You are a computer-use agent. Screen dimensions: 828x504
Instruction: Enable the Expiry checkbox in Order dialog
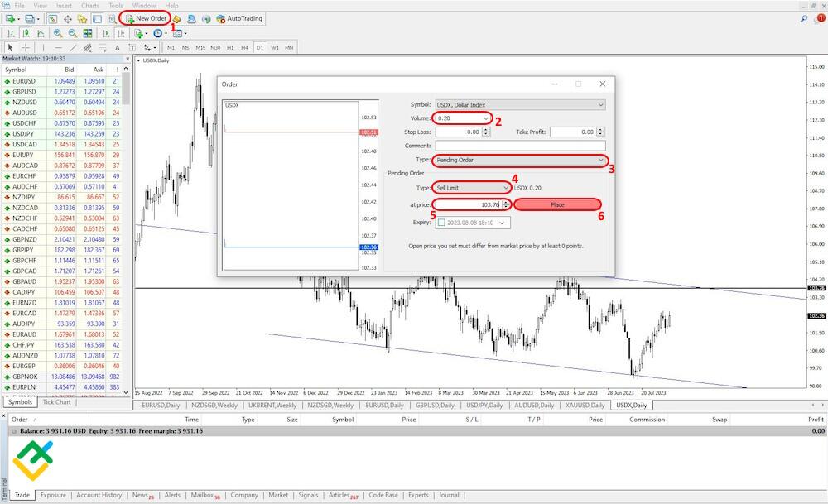click(x=441, y=223)
